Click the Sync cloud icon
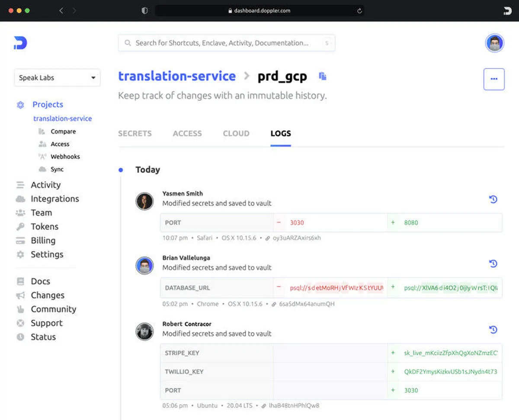 click(42, 169)
